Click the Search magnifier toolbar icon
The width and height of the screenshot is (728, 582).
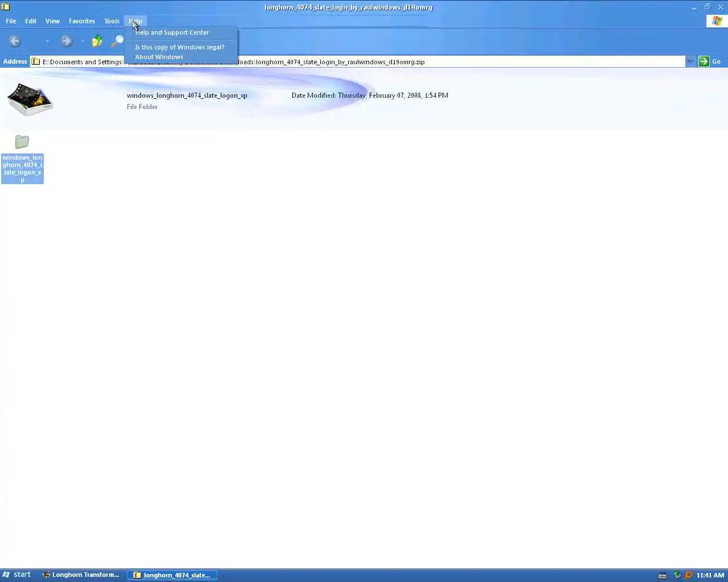pyautogui.click(x=117, y=41)
